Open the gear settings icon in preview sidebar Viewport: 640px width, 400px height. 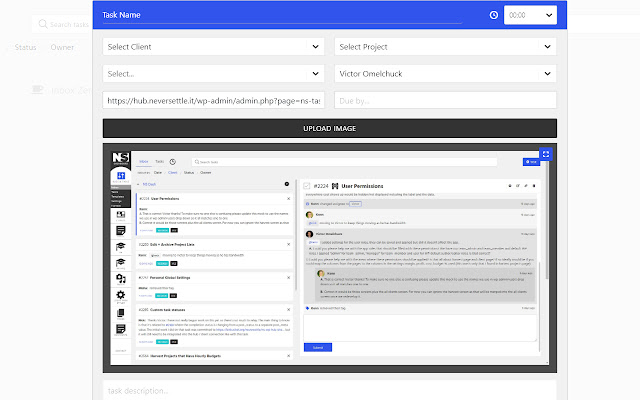click(121, 295)
